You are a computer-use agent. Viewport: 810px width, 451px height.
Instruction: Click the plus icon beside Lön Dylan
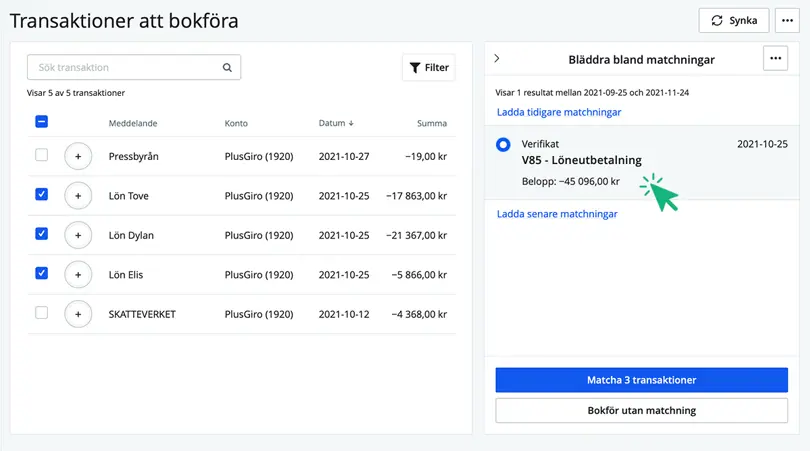click(x=78, y=235)
